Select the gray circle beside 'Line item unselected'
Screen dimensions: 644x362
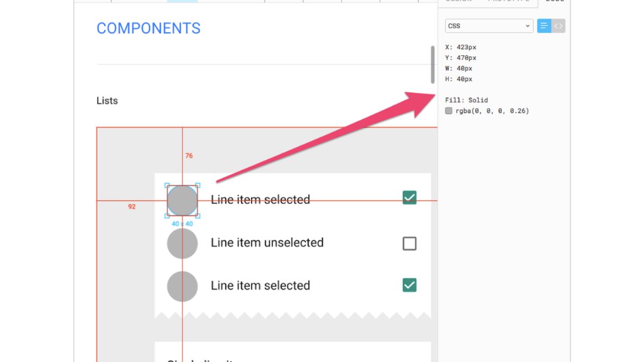point(182,243)
